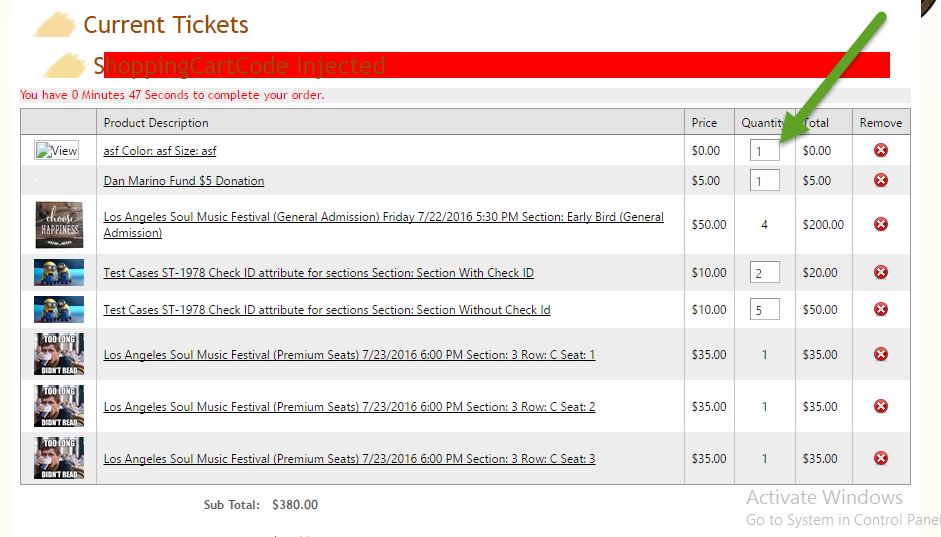This screenshot has height=537, width=941.
Task: Edit quantity for Section With Check ID
Action: 764,273
